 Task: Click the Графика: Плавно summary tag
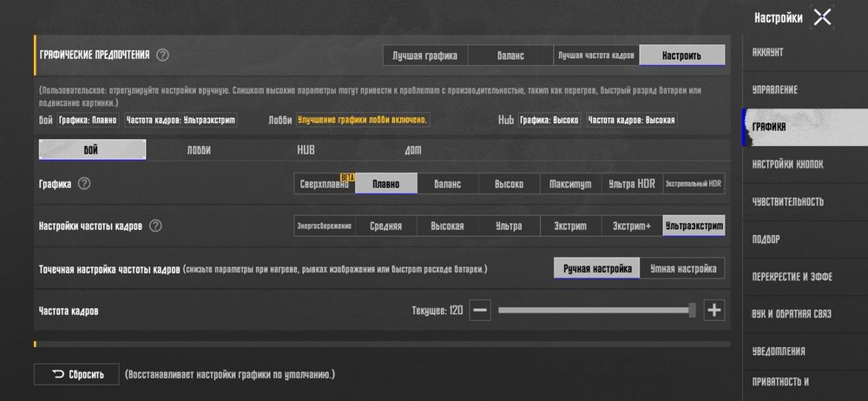88,120
